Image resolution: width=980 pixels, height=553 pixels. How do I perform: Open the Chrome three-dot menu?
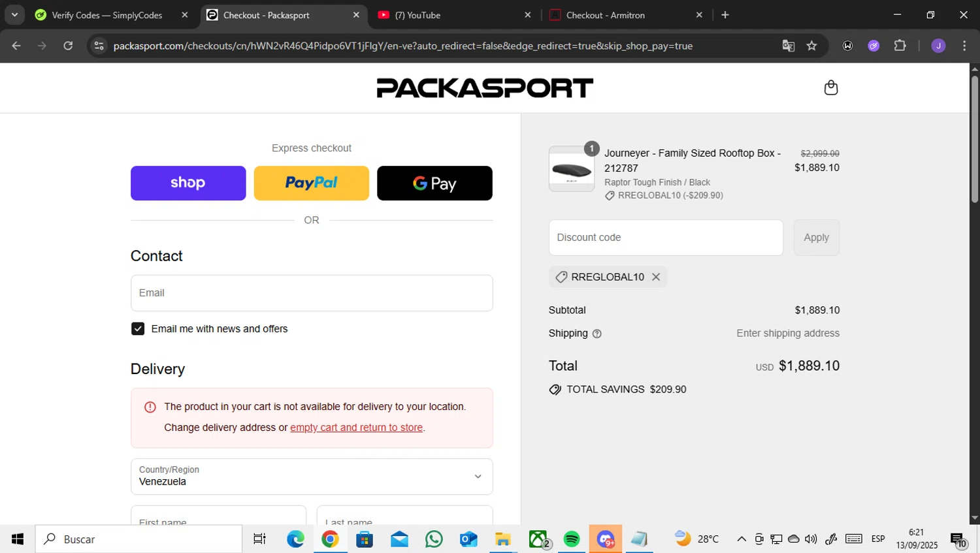pos(964,46)
